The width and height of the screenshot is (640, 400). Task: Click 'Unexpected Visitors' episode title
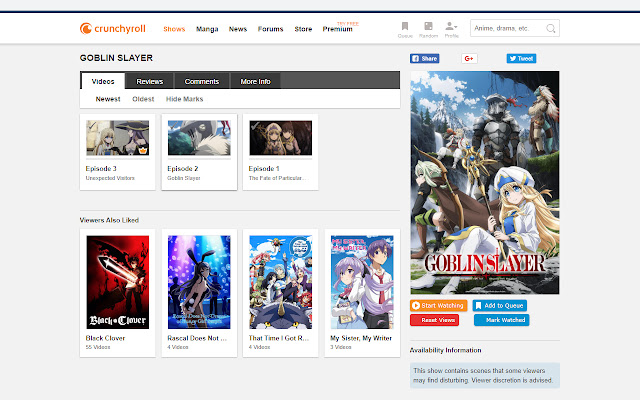110,178
